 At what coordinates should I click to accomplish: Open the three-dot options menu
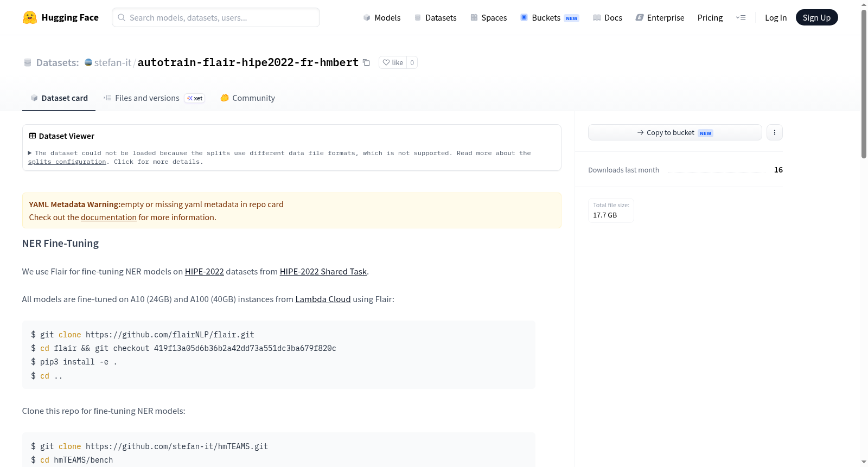click(x=775, y=132)
